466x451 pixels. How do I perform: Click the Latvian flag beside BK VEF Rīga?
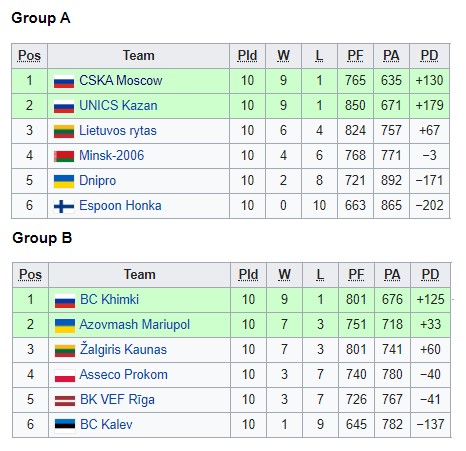click(x=65, y=400)
